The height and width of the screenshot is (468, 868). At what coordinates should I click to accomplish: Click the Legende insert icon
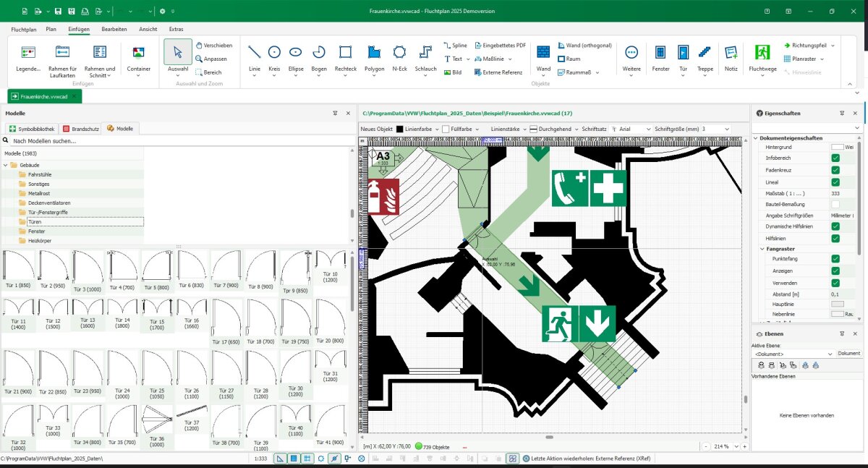[x=28, y=58]
